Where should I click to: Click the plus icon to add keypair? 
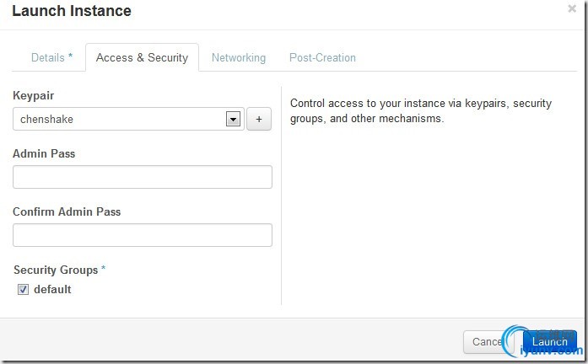258,120
